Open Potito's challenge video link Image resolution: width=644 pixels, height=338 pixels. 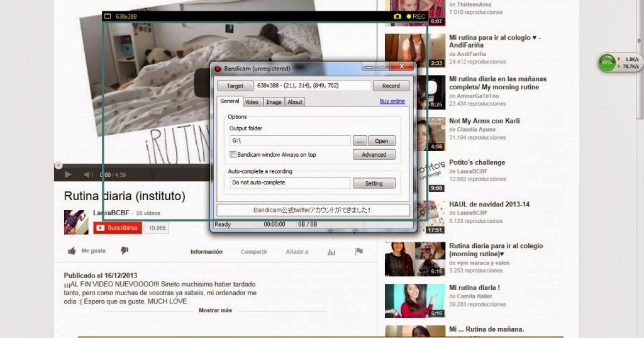pyautogui.click(x=477, y=162)
